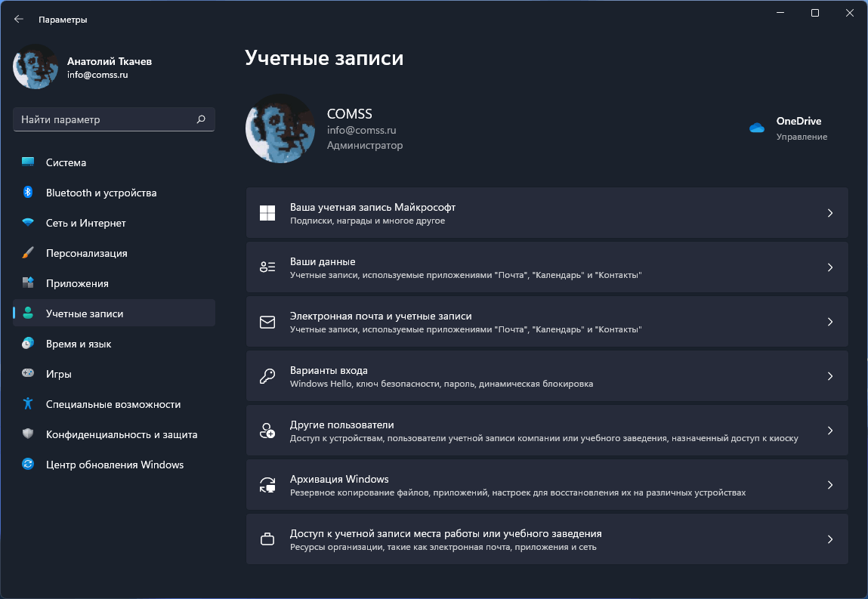
Task: Click Подписки, награды и многое другое text
Action: click(368, 221)
